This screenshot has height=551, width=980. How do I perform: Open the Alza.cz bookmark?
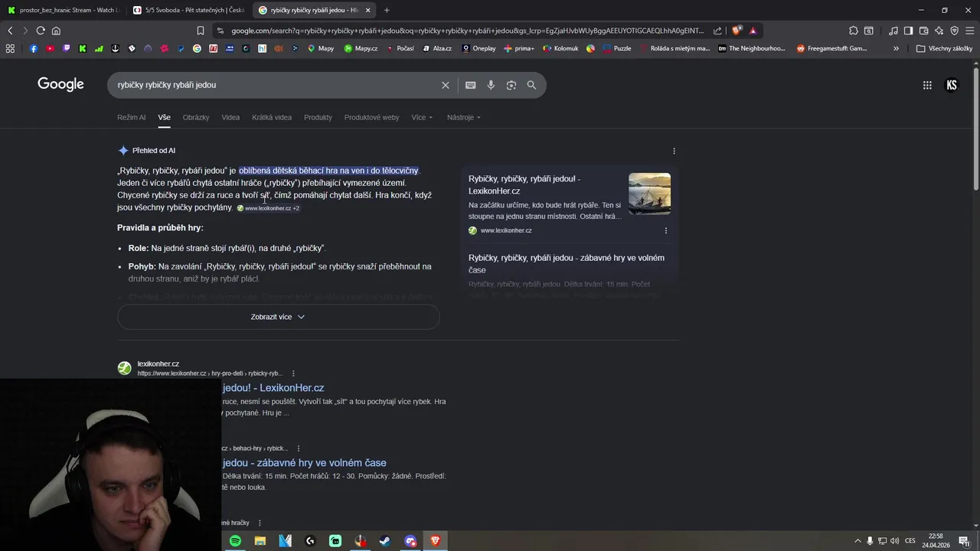(x=436, y=48)
